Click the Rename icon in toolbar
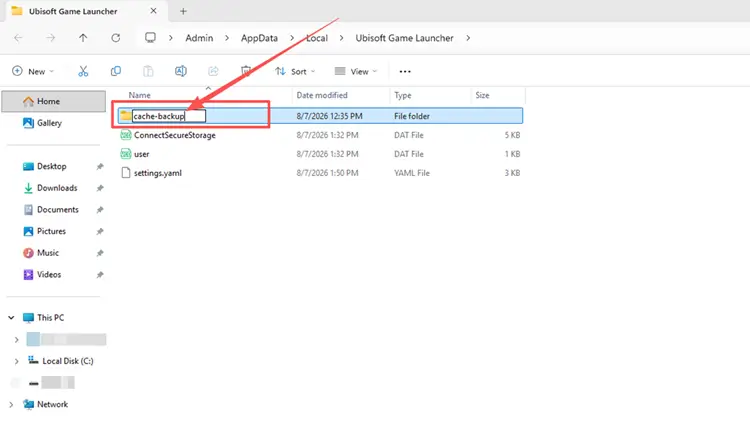 tap(181, 71)
